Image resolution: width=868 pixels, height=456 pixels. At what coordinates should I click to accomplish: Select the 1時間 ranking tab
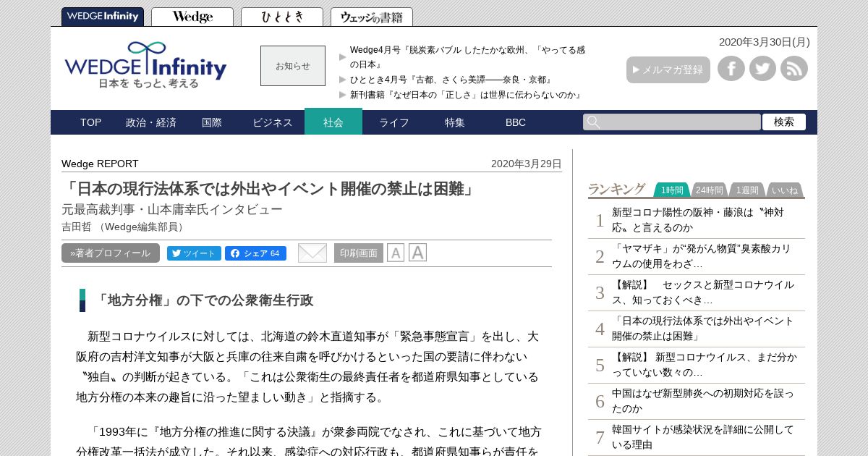(672, 190)
